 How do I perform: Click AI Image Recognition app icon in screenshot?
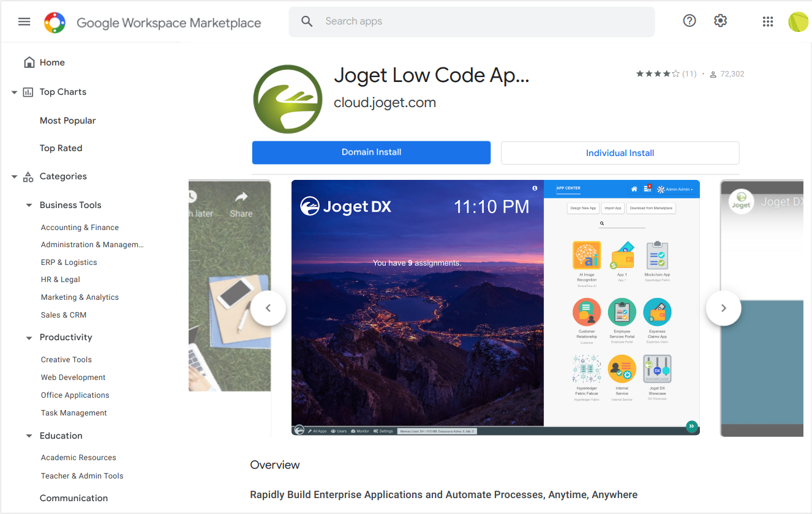[x=587, y=255]
